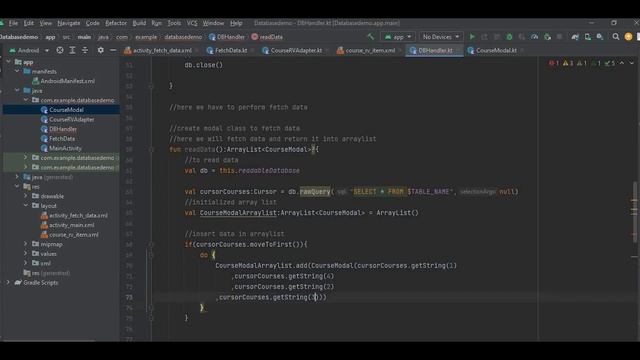
Task: Go to previous highlighted error arrow
Action: (x=622, y=63)
